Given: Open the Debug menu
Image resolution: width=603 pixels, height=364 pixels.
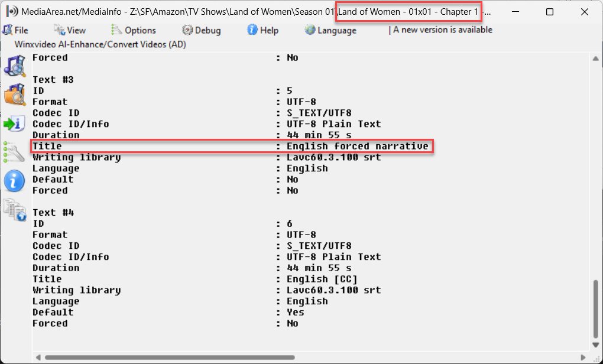Looking at the screenshot, I should click(x=202, y=30).
